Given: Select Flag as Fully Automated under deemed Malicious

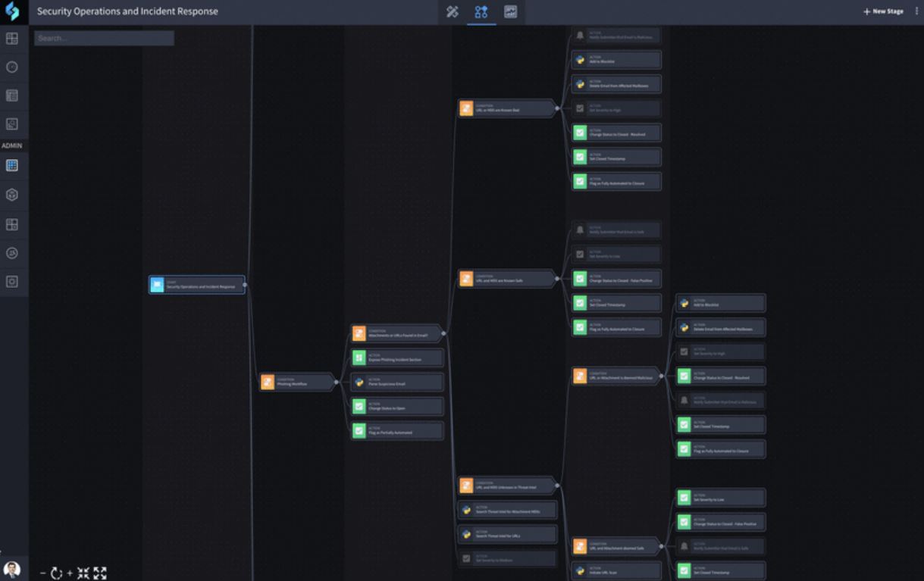Looking at the screenshot, I should coord(721,448).
